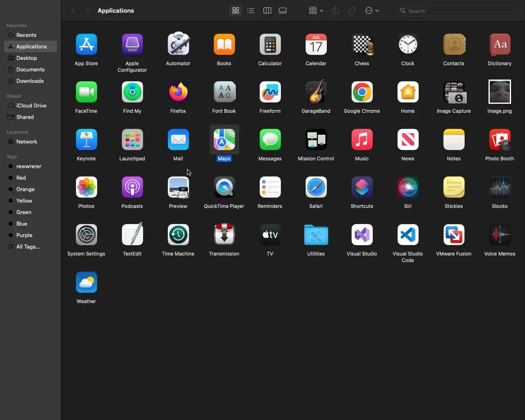
Task: Filter by the Orange tag
Action: tap(30, 189)
